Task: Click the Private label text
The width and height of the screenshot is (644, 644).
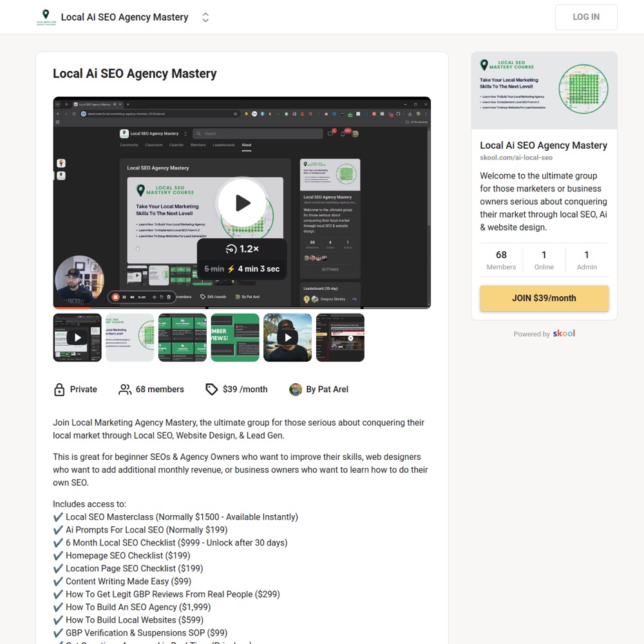Action: [83, 390]
